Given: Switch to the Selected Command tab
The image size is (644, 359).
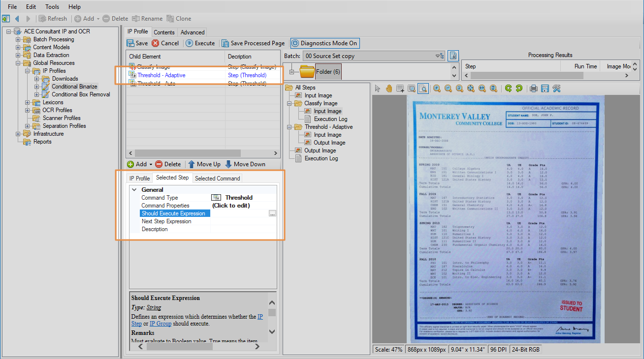Looking at the screenshot, I should click(217, 178).
